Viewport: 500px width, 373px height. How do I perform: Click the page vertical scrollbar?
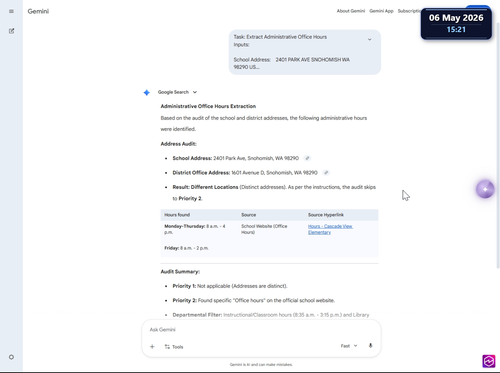tap(498, 145)
